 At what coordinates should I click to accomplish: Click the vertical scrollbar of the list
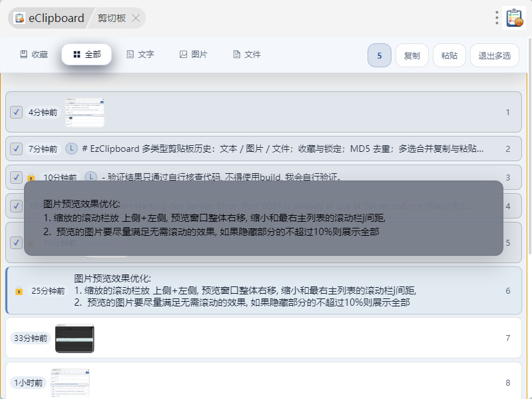click(x=529, y=146)
